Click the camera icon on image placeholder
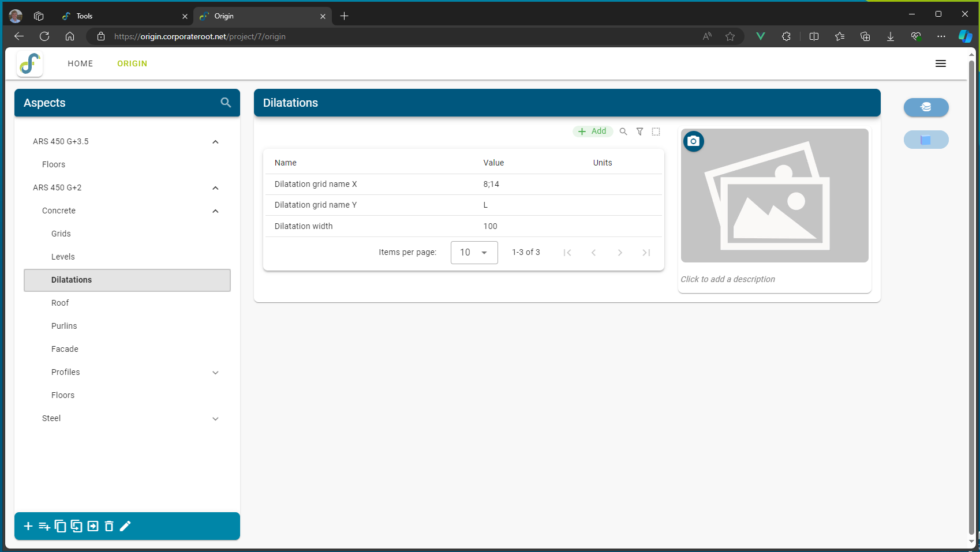The image size is (980, 552). point(694,141)
